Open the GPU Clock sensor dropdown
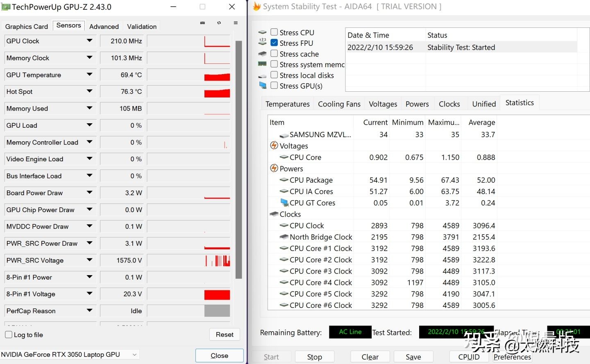Screen dimensions: 590x364 (89, 41)
